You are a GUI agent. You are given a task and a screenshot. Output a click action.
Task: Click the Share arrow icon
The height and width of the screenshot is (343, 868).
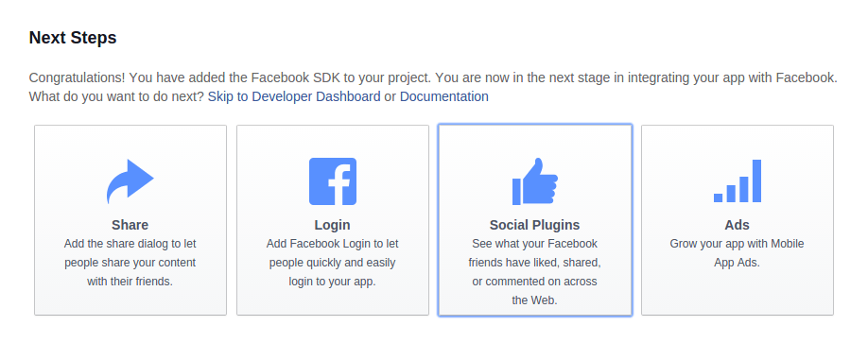tap(130, 181)
